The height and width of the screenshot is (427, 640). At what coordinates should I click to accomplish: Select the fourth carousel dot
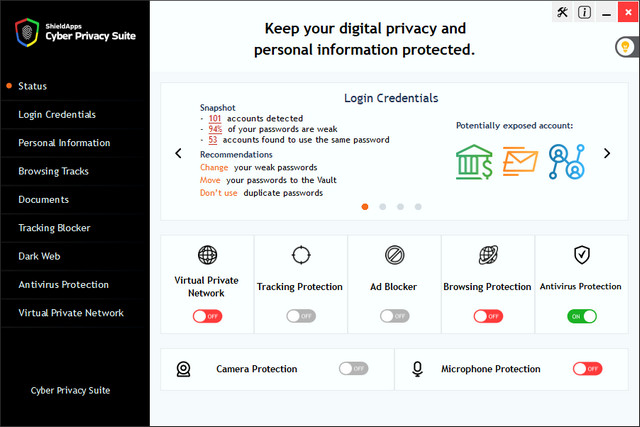click(x=418, y=207)
